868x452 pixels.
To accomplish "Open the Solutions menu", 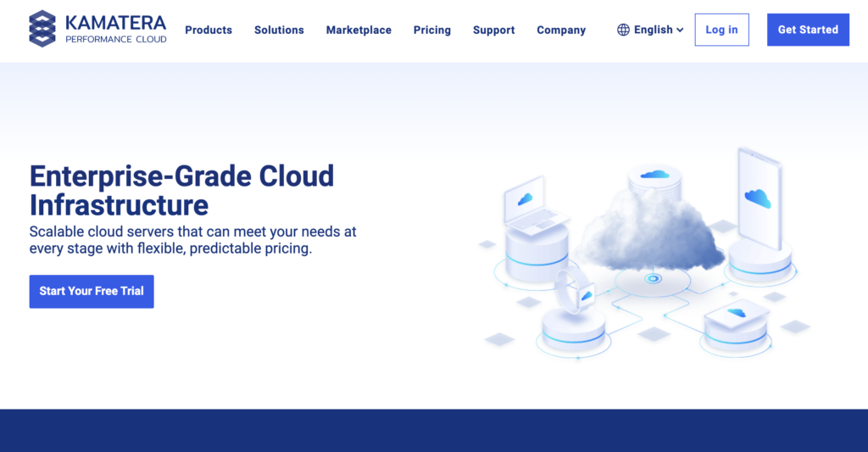I will [279, 30].
